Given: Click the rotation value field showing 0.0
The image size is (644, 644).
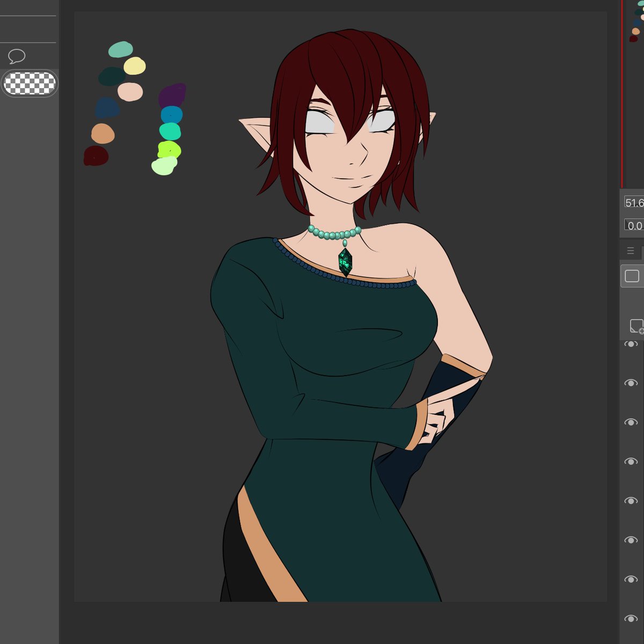Looking at the screenshot, I should coord(634,225).
